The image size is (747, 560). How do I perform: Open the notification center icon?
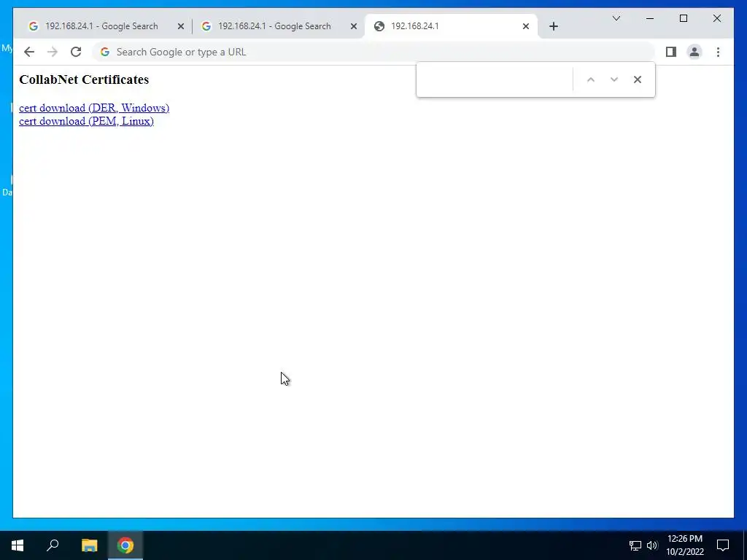click(x=723, y=545)
